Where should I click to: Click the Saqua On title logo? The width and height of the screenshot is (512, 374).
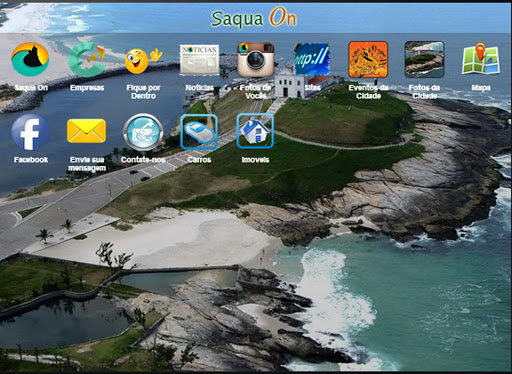(254, 17)
